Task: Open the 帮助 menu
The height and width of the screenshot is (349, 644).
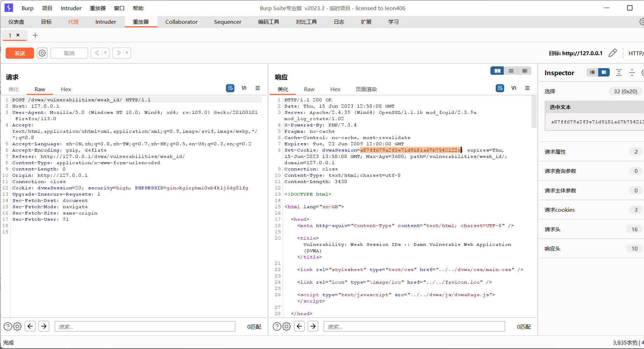Action: [138, 8]
